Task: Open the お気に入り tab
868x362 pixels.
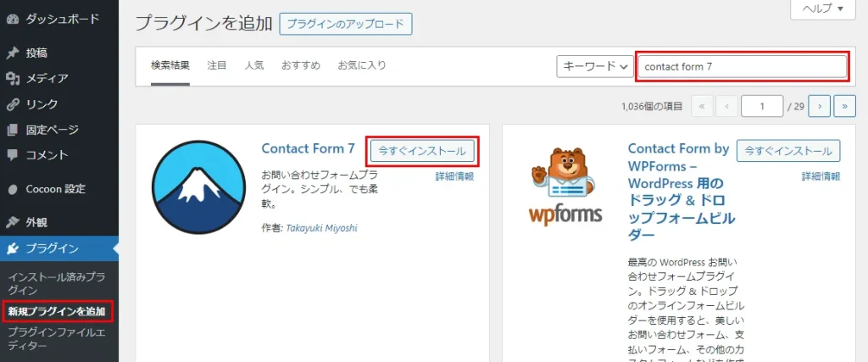Action: pyautogui.click(x=362, y=65)
